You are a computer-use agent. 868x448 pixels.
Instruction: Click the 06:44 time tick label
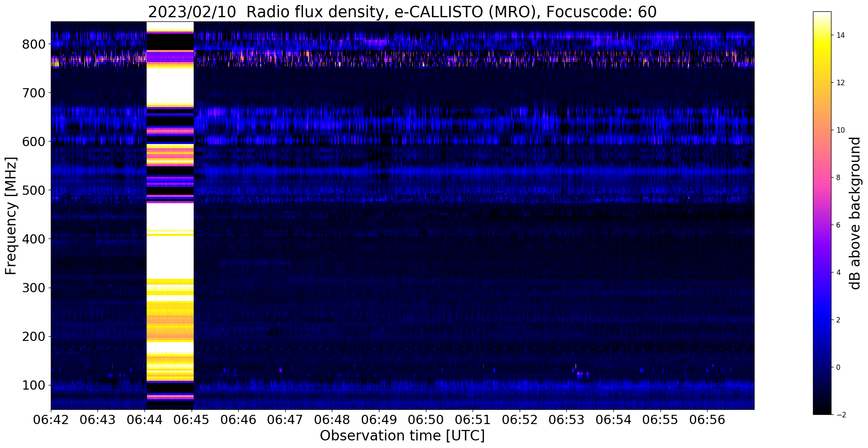[x=145, y=420]
